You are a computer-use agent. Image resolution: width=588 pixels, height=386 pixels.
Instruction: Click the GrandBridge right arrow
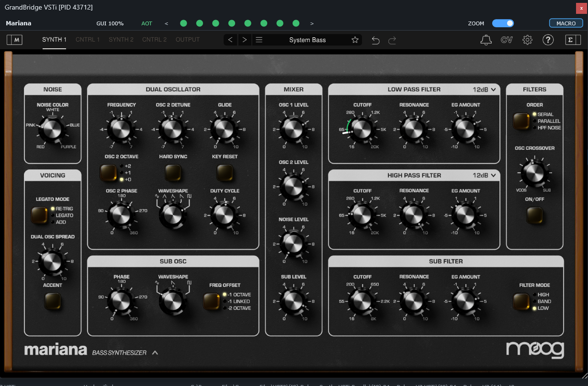click(312, 23)
